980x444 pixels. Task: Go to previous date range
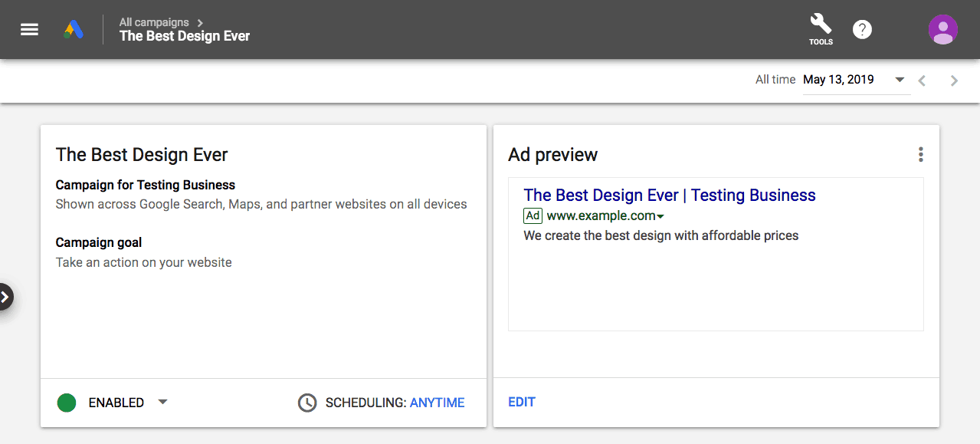(922, 80)
